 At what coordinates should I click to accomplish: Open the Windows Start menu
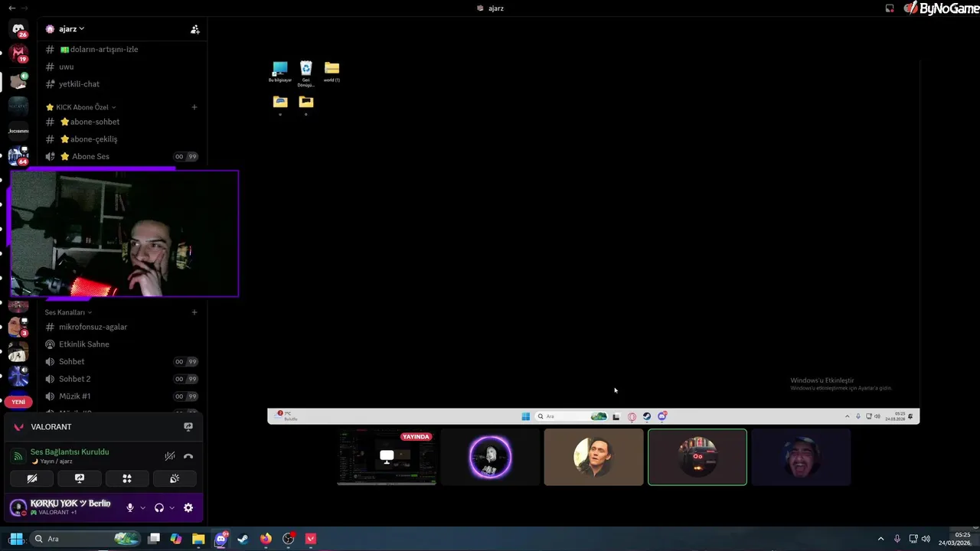pos(16,539)
